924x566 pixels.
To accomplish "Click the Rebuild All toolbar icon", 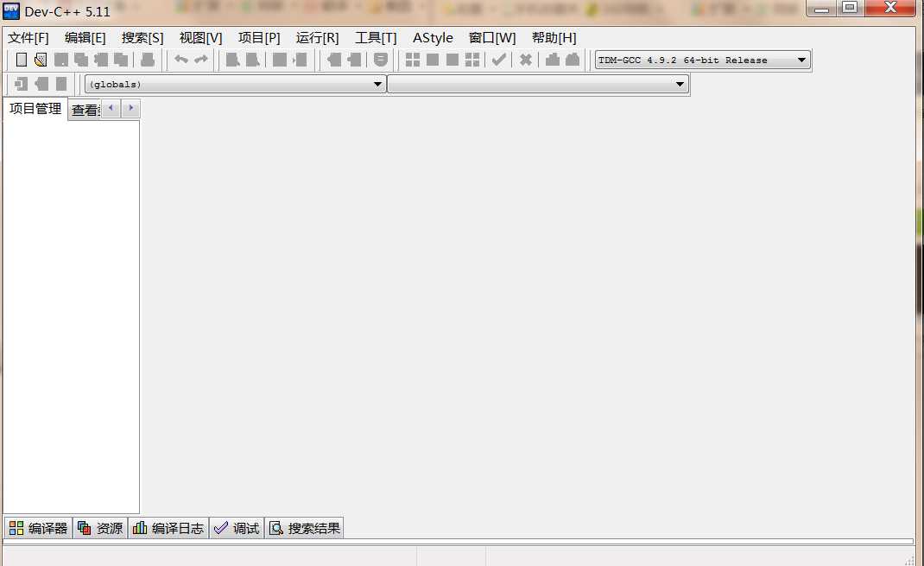I will (472, 60).
